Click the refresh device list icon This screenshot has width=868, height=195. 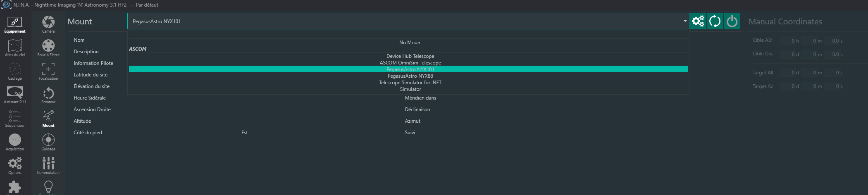point(715,21)
